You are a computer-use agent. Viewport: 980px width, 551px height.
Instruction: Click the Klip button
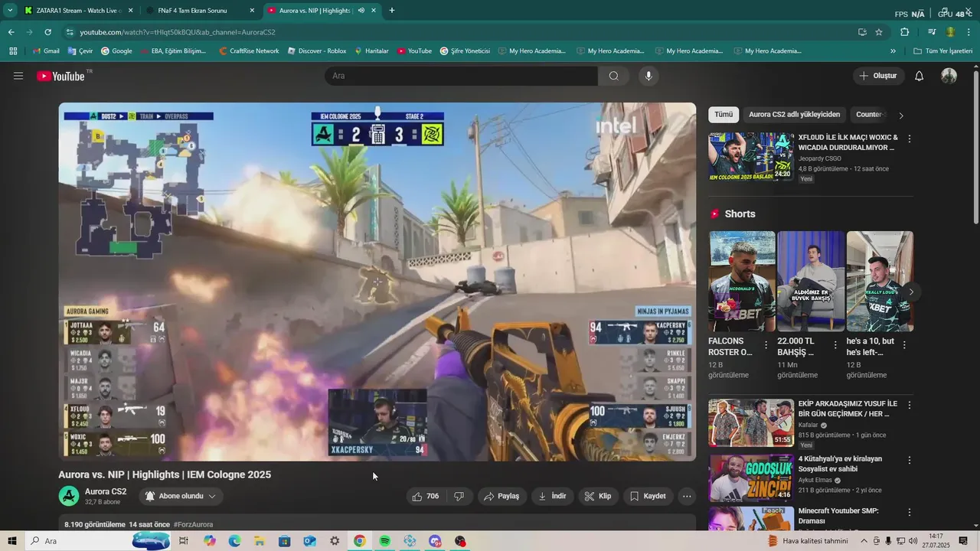click(598, 496)
